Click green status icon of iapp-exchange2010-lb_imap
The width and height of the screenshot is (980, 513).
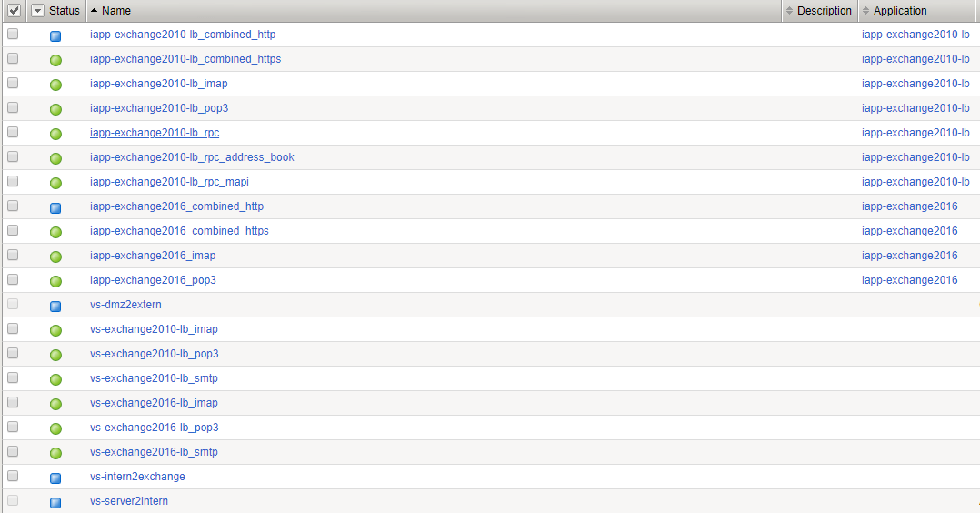55,85
